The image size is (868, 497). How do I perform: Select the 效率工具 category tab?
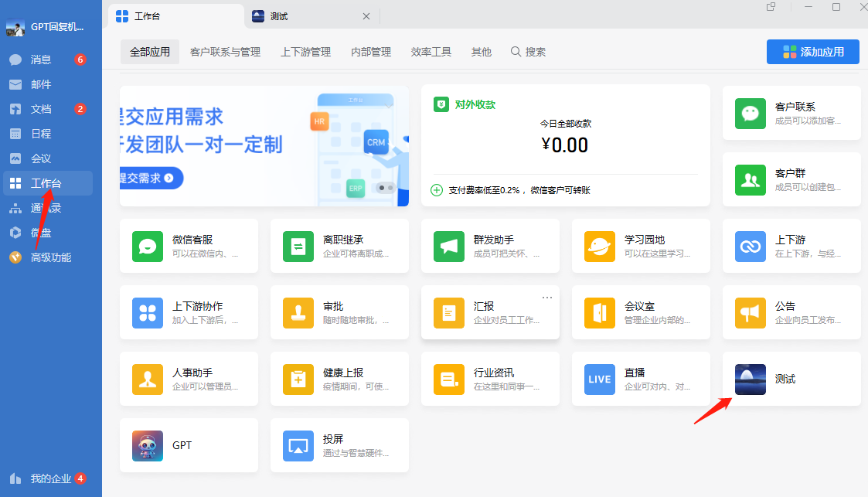click(x=431, y=52)
